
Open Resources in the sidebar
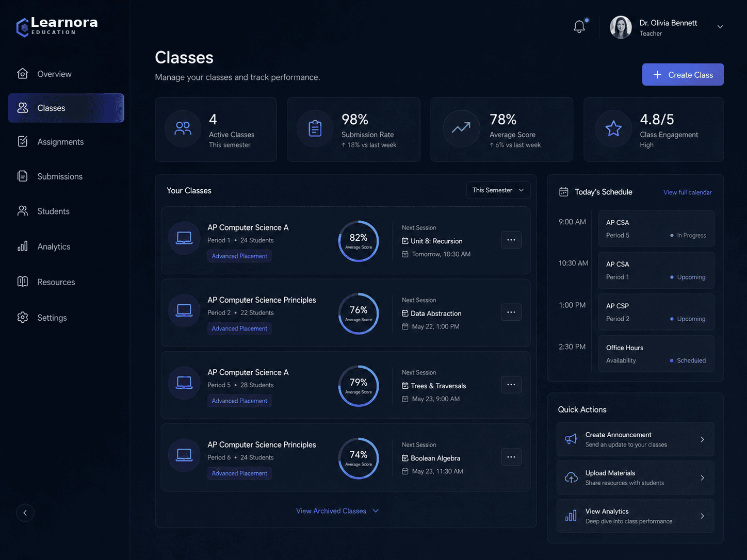(66, 282)
